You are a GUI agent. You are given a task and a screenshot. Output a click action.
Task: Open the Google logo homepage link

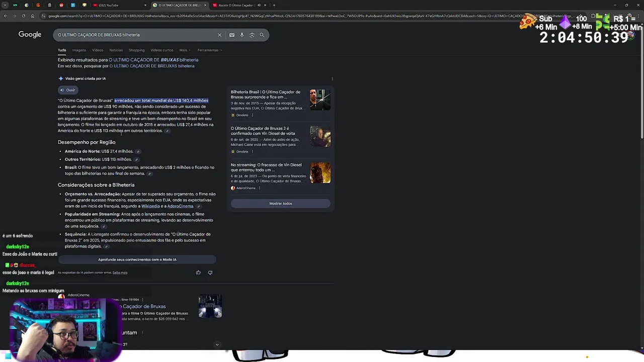[x=30, y=34]
